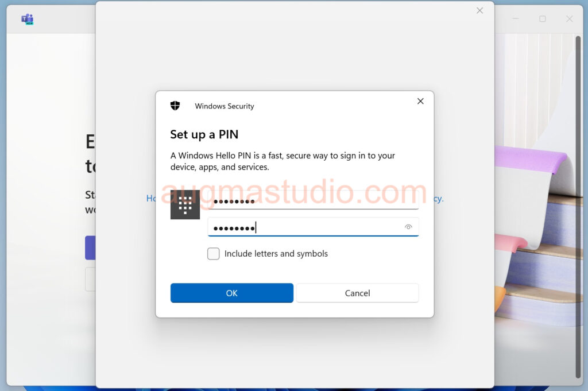This screenshot has width=588, height=391.
Task: Maximize the Teams window
Action: [x=543, y=19]
